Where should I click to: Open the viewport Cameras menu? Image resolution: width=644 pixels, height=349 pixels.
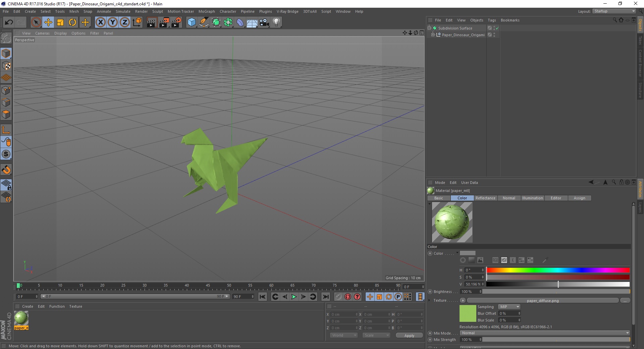point(42,33)
